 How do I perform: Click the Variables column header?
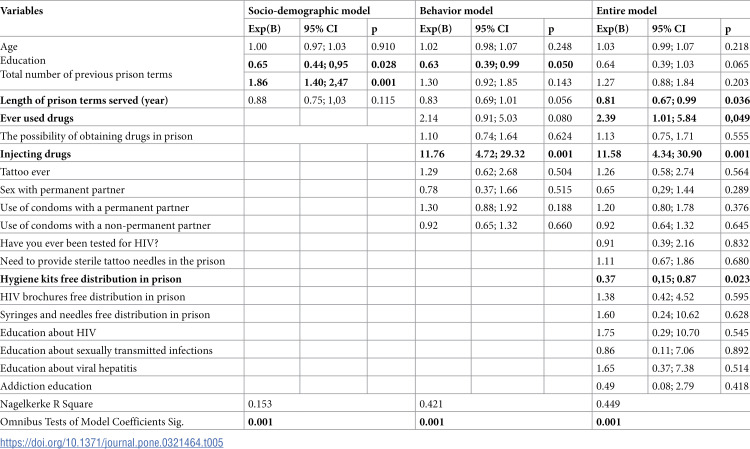pyautogui.click(x=22, y=11)
